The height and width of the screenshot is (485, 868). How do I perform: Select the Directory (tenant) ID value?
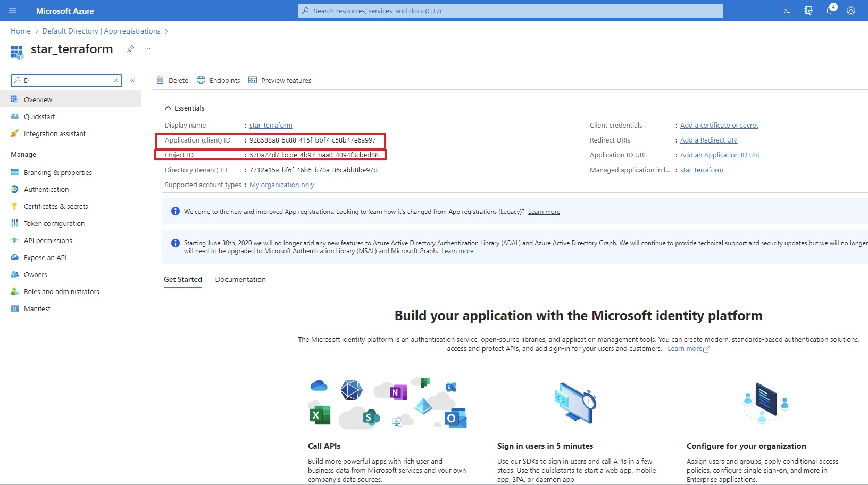(313, 170)
